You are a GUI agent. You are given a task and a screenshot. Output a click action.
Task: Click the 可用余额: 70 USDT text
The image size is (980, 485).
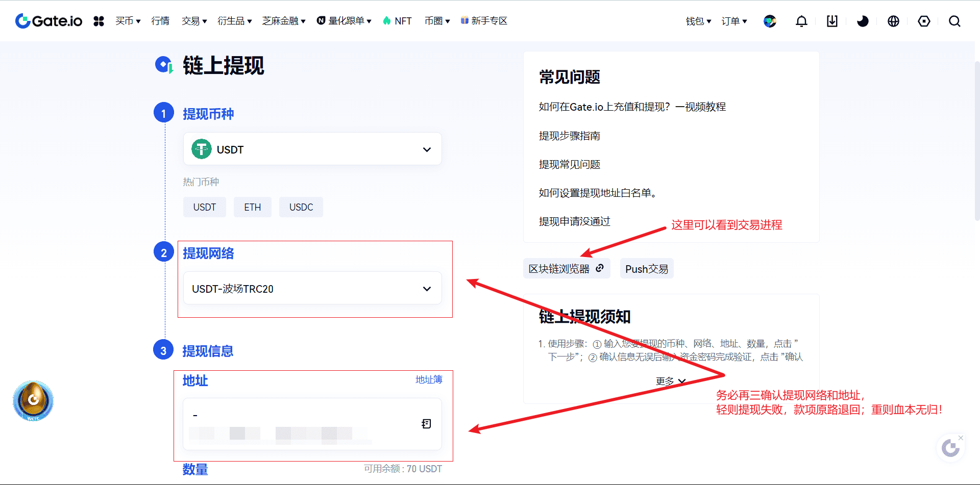click(403, 469)
